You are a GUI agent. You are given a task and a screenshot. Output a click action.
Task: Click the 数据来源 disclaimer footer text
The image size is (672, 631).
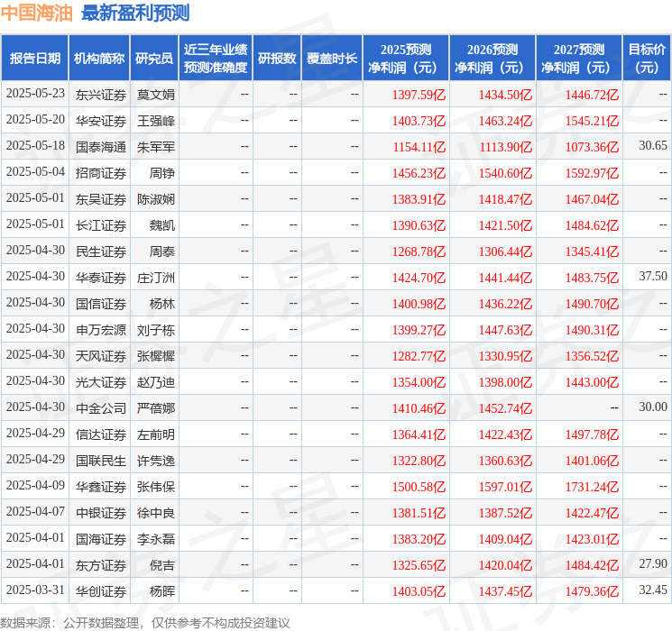145,622
